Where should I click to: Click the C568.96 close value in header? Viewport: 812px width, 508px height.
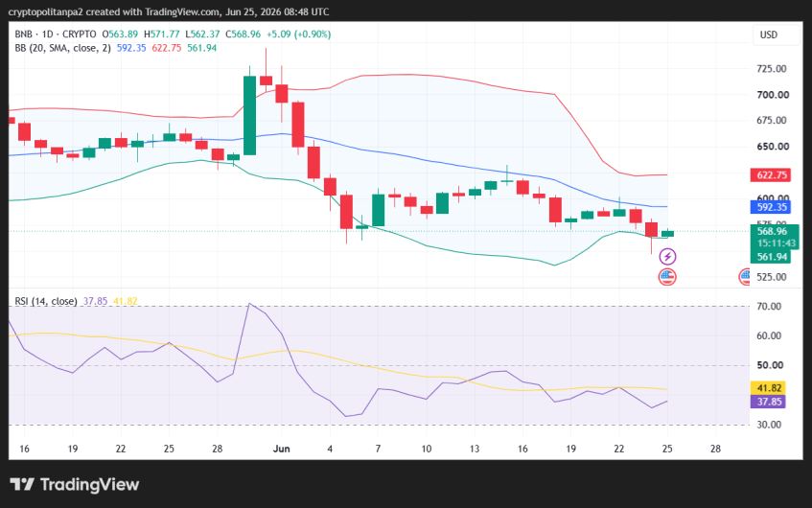[x=243, y=35]
